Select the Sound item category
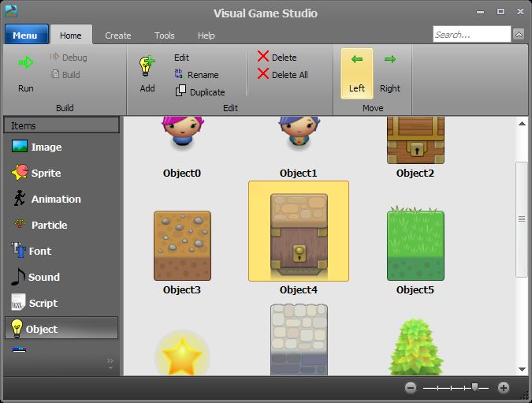This screenshot has height=403, width=532. pos(44,278)
